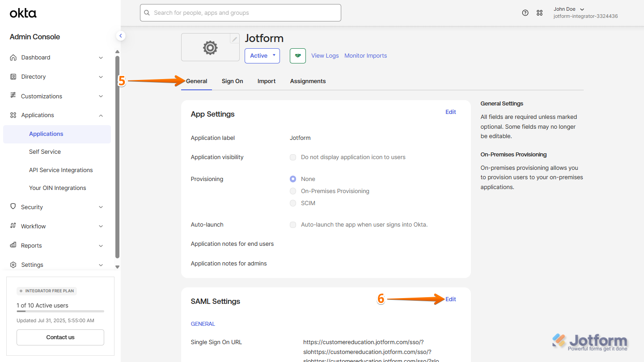Switch to the Assignments tab
This screenshot has height=362, width=644.
pyautogui.click(x=308, y=81)
